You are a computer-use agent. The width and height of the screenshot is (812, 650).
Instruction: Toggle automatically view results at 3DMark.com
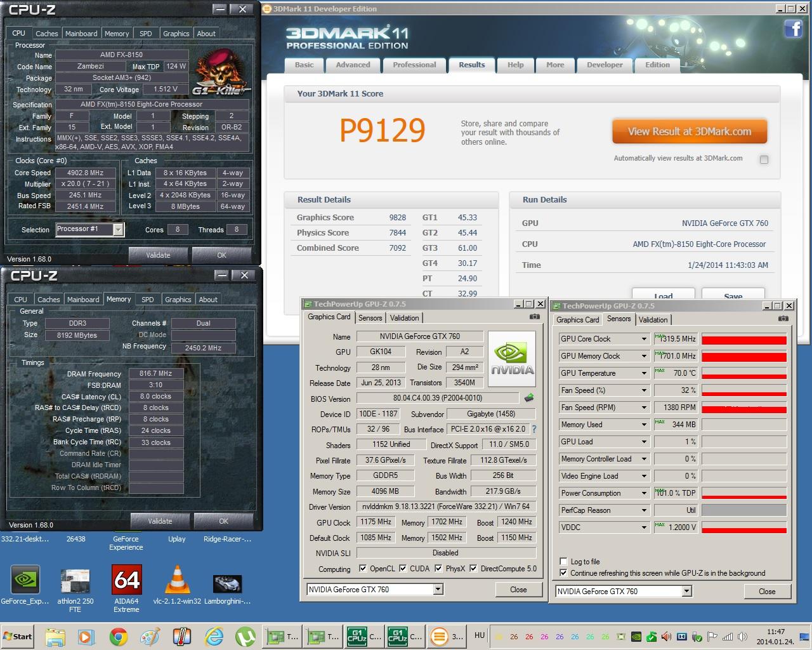tap(764, 159)
